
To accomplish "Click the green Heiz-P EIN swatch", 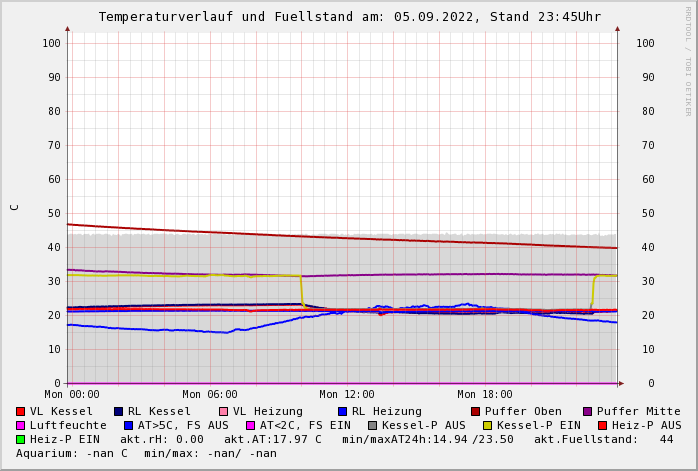I will click(21, 439).
